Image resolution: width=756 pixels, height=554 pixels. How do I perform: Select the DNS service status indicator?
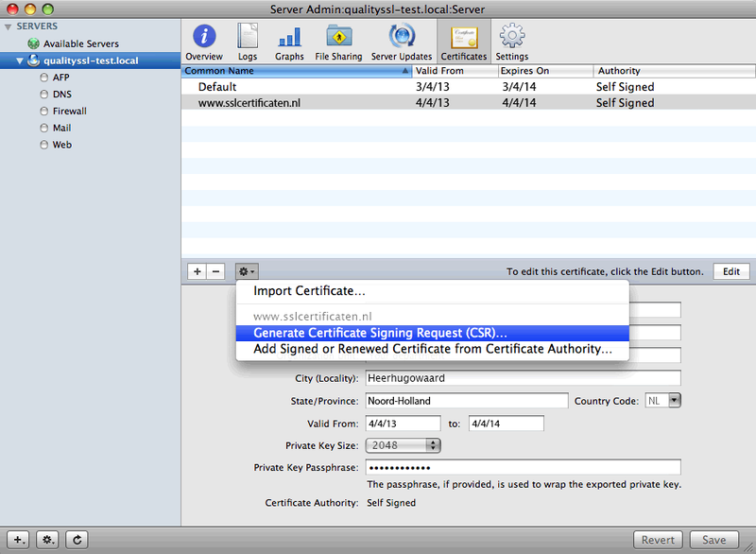pos(43,94)
